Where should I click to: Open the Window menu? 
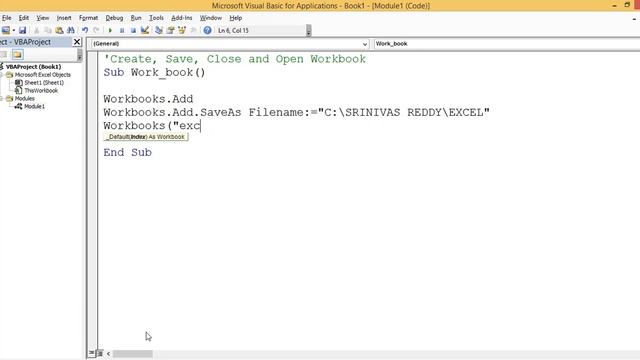pyautogui.click(x=211, y=18)
